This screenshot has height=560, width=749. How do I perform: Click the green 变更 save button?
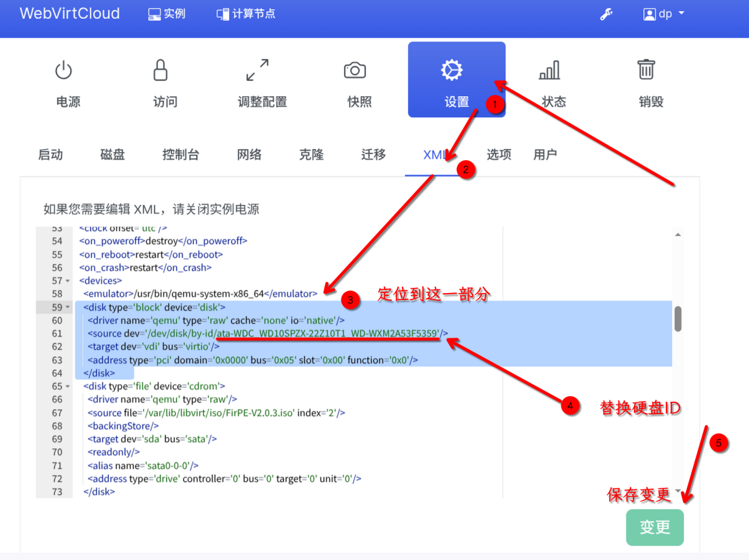click(655, 528)
